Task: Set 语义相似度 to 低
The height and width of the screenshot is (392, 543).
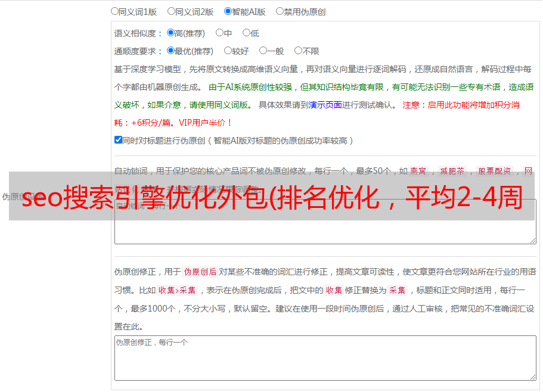Action: [246, 33]
